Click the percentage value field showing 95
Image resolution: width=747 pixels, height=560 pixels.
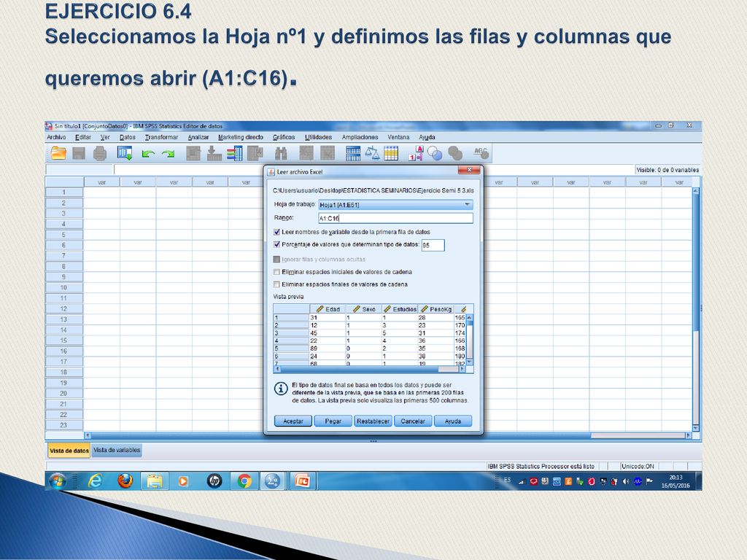433,245
